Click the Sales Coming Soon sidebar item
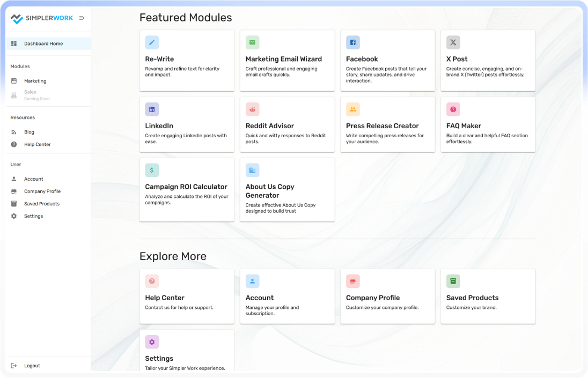 coord(48,95)
